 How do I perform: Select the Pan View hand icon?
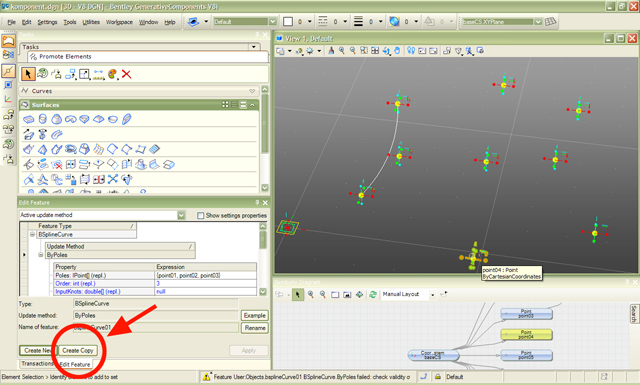point(398,50)
